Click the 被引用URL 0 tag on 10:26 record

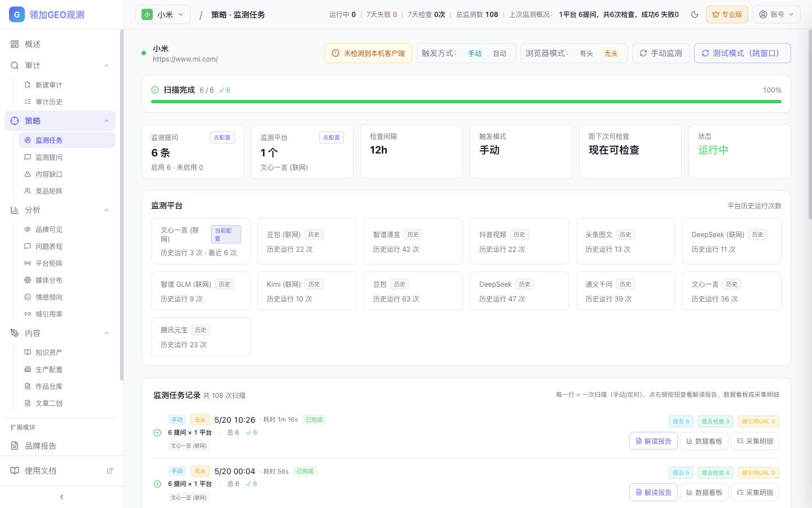pos(758,421)
